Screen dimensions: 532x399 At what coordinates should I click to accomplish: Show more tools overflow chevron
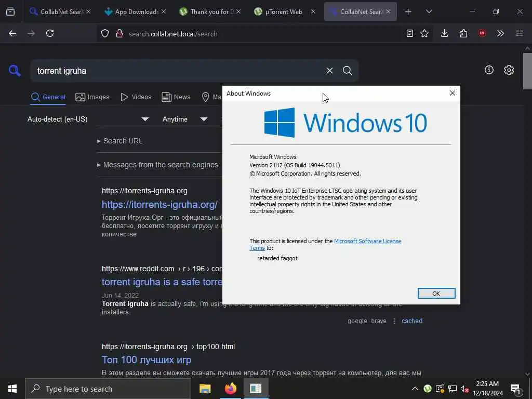500,34
